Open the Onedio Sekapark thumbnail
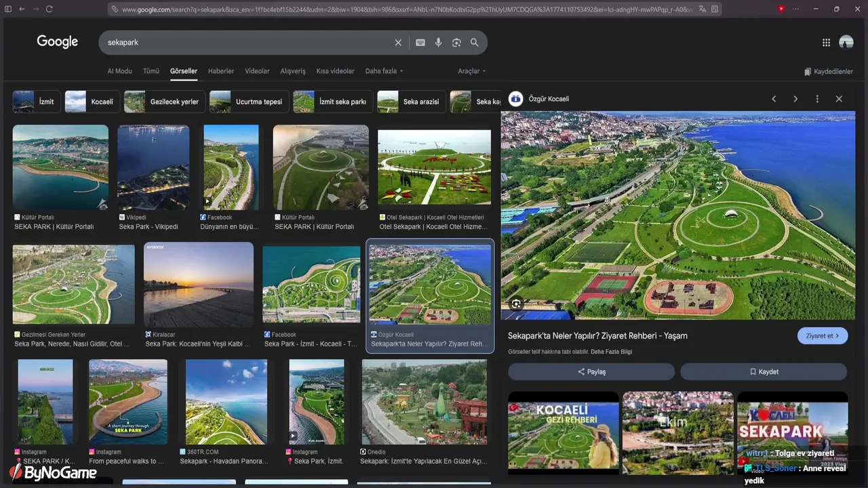 tap(425, 402)
